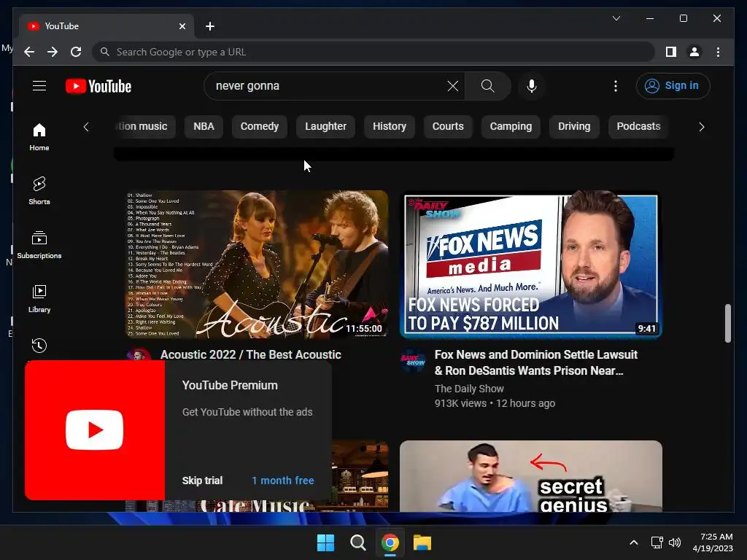
Task: Click 1 month free offer
Action: pos(283,481)
